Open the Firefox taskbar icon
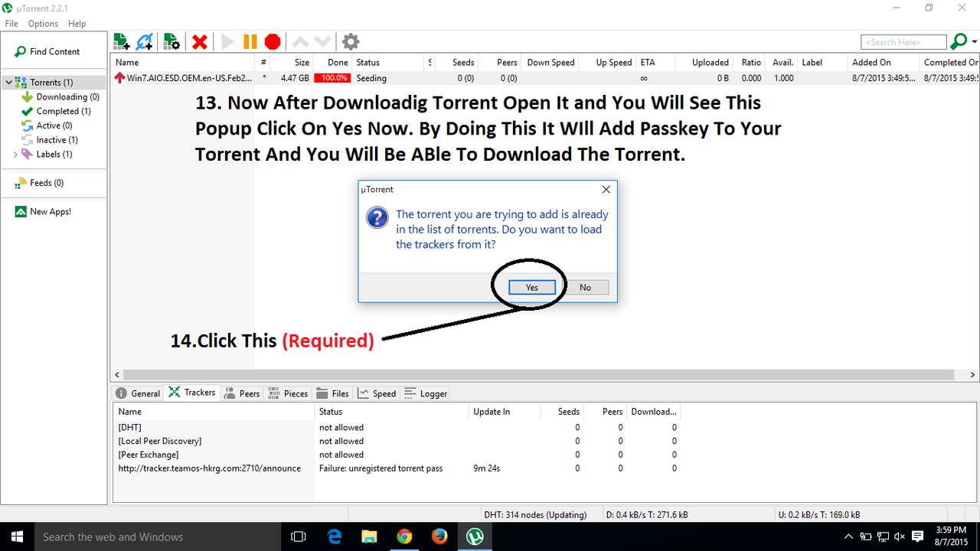980x551 pixels. pyautogui.click(x=439, y=536)
